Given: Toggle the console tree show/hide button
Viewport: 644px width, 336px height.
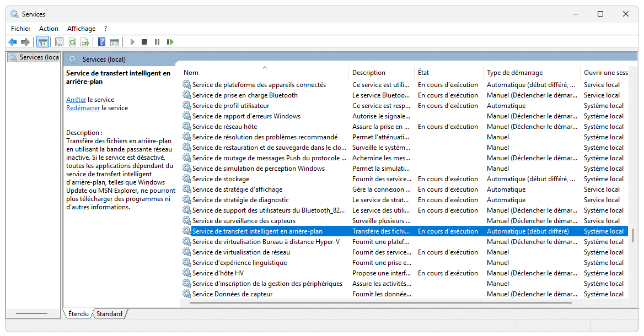Looking at the screenshot, I should (42, 42).
